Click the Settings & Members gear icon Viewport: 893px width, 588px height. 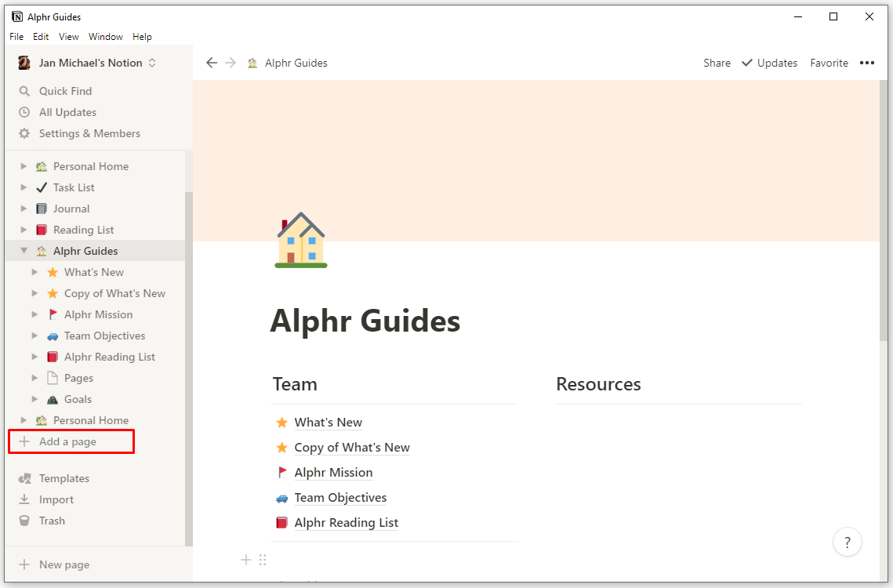coord(24,133)
